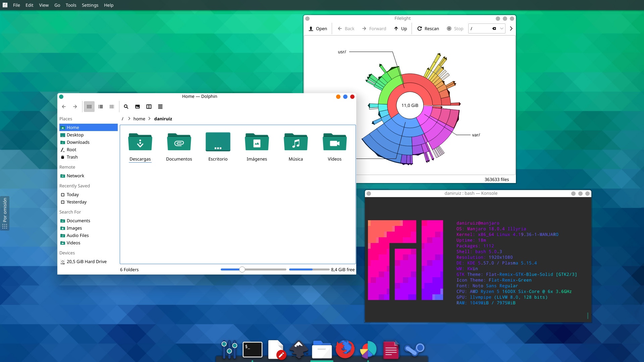Open the Escritorio folder
This screenshot has height=362, width=644.
coord(218,146)
